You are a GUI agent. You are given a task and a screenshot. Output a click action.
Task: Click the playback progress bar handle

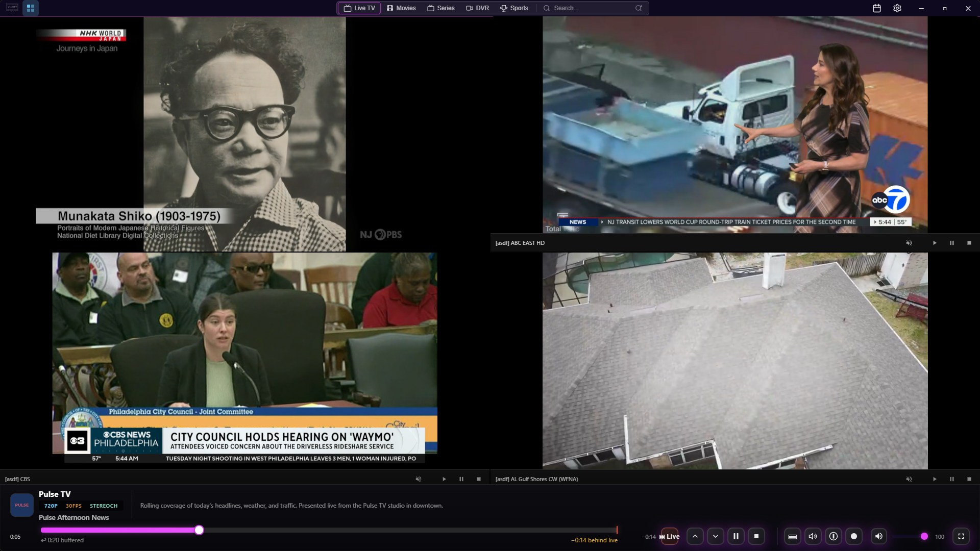[x=199, y=530]
